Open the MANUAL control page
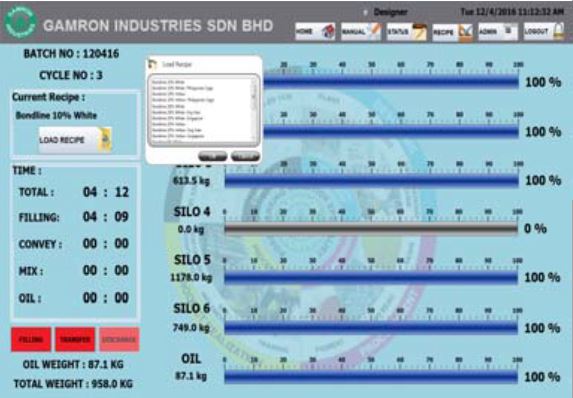573x398 pixels. (x=361, y=32)
